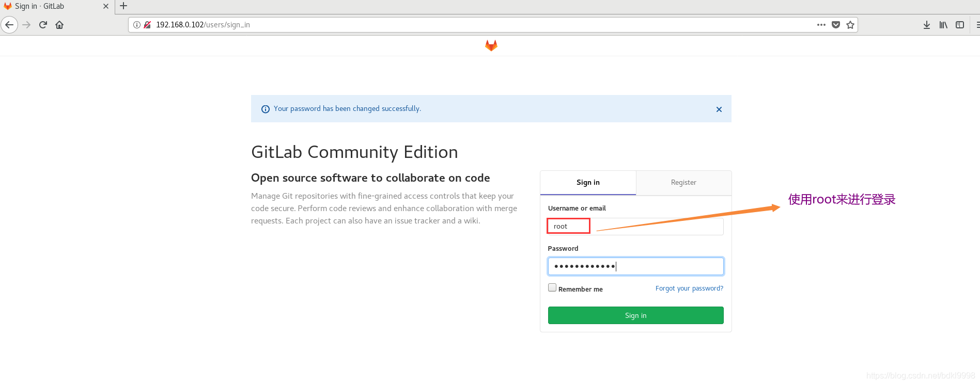This screenshot has height=385, width=980.
Task: Open a new browser tab
Action: coord(123,6)
